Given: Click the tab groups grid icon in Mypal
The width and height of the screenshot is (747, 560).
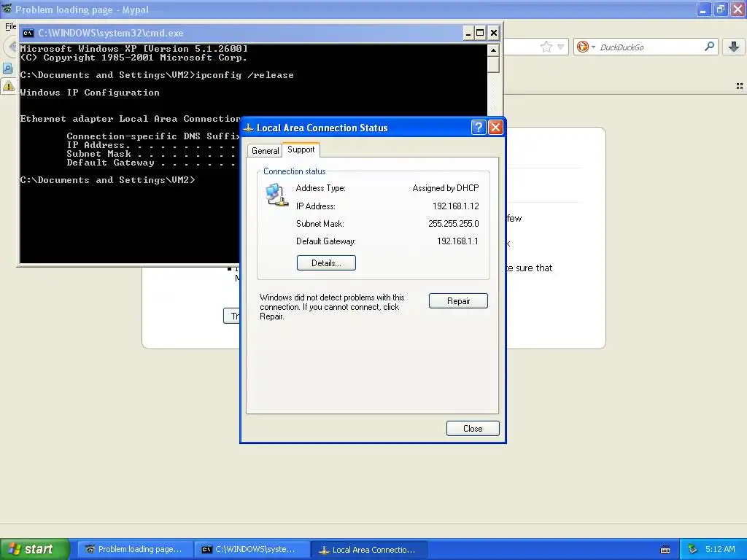Looking at the screenshot, I should [740, 86].
